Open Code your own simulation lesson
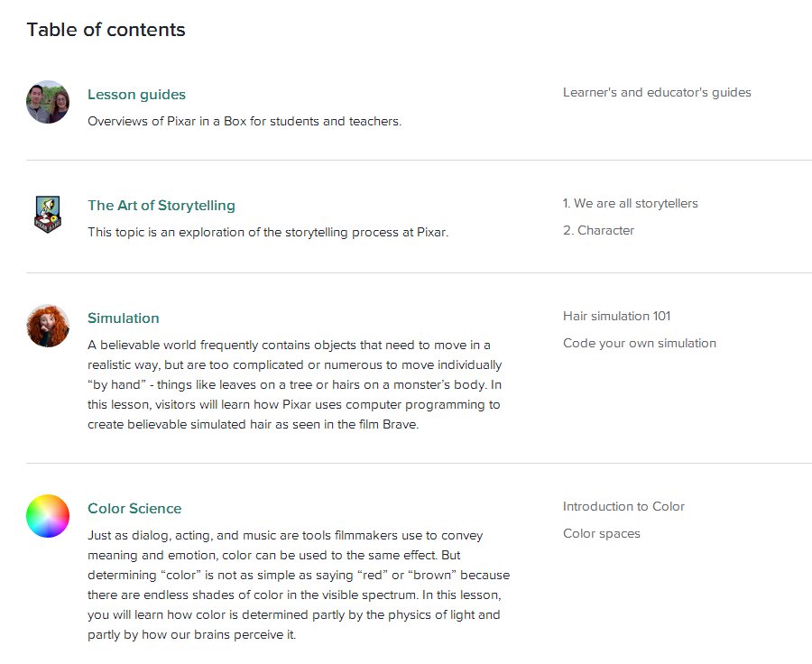 (x=639, y=343)
